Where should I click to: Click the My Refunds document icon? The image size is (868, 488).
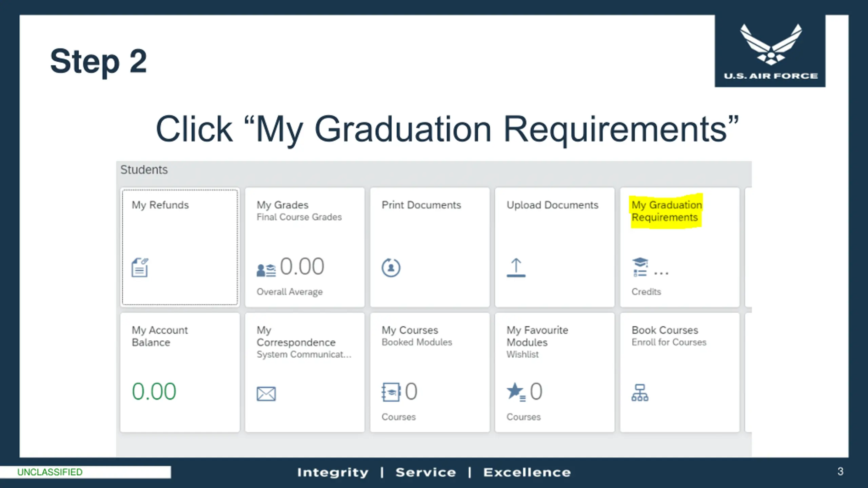click(140, 267)
